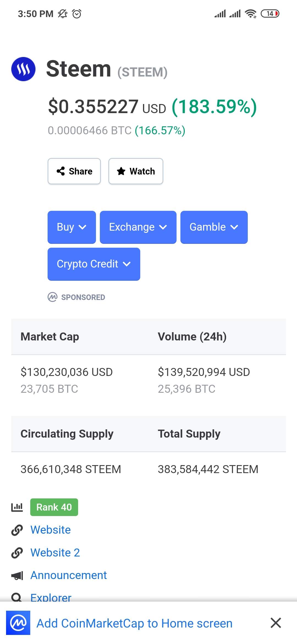Open the Explorer link

pos(51,597)
